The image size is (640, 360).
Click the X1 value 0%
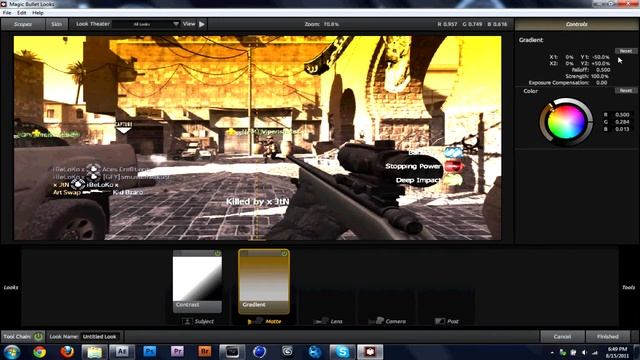tap(569, 57)
